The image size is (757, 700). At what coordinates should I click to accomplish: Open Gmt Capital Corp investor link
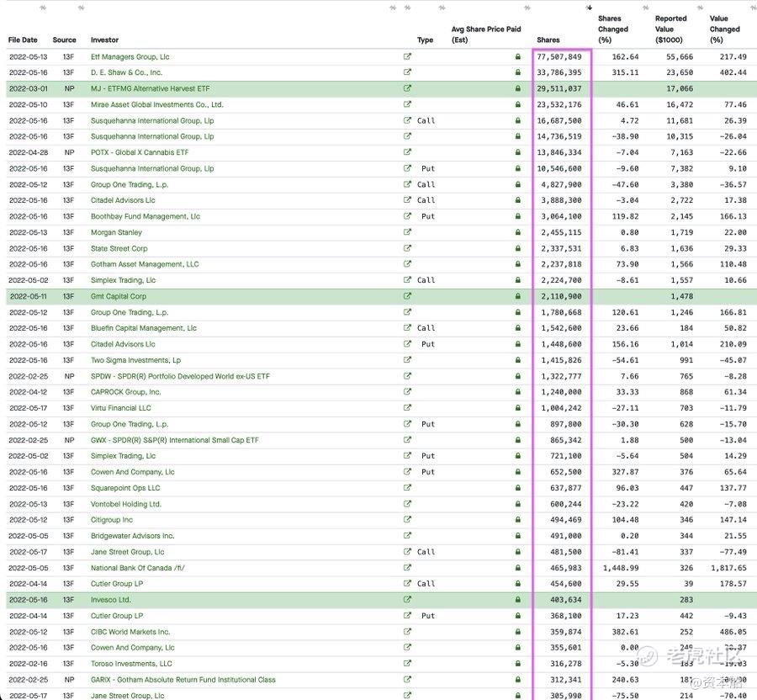(x=119, y=296)
